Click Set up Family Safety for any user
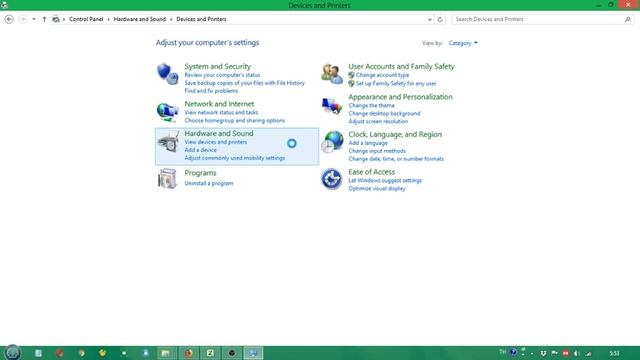640x360 pixels. 396,83
